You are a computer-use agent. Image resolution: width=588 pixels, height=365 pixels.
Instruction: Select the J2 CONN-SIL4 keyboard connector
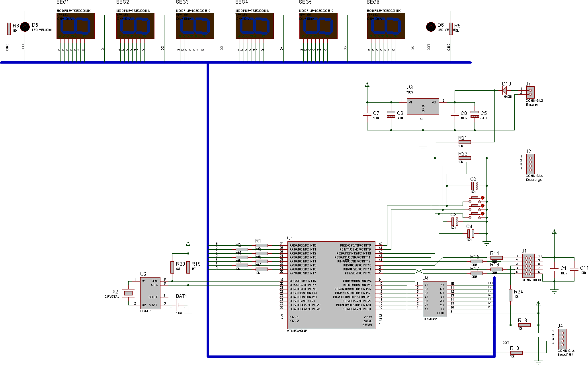[x=530, y=163]
